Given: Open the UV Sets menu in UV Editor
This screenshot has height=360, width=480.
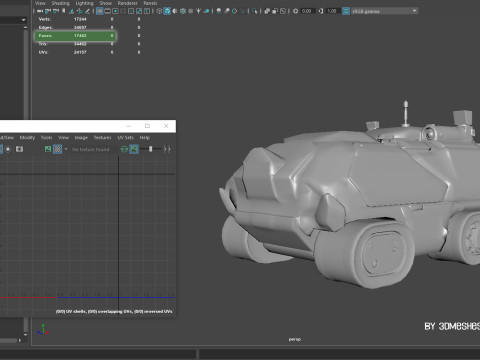Looking at the screenshot, I should tap(125, 138).
